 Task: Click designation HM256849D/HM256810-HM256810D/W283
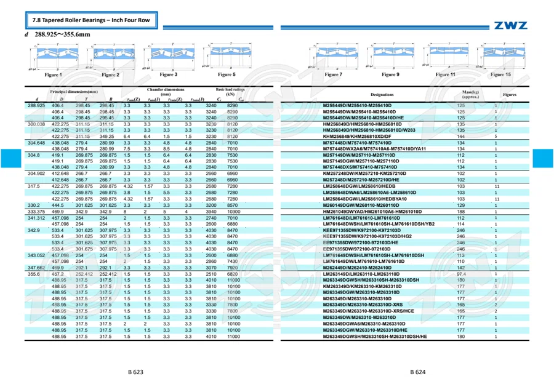tap(369, 130)
